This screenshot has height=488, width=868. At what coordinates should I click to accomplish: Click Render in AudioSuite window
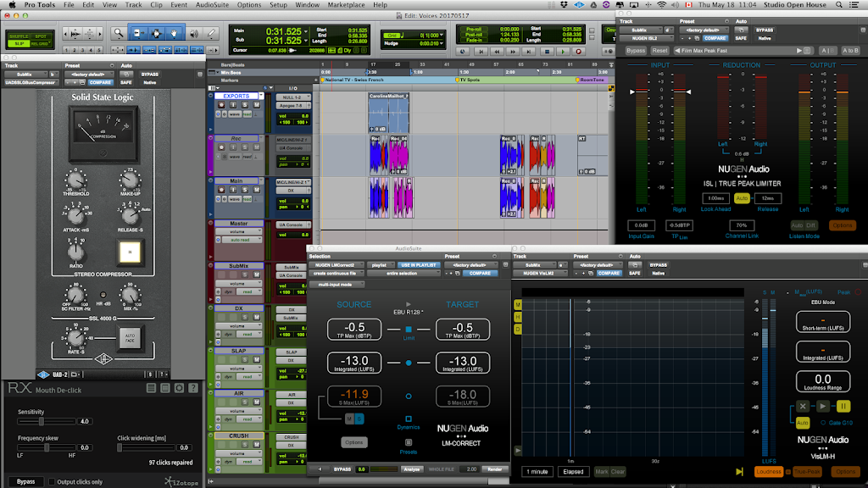[494, 469]
